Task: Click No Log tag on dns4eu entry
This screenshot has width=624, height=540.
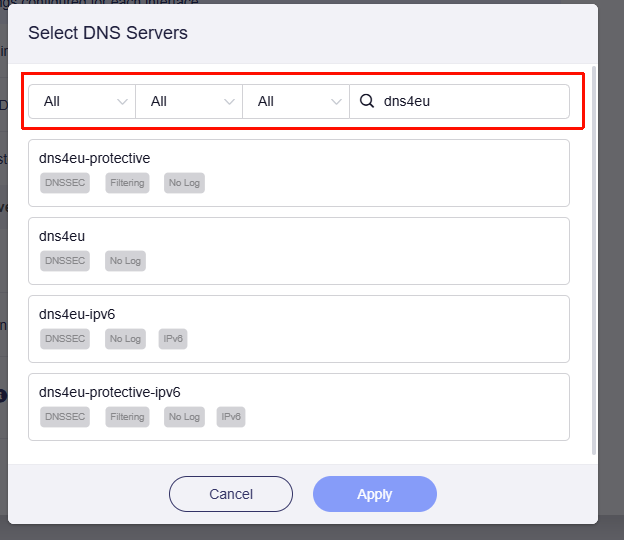Action: pyautogui.click(x=125, y=261)
